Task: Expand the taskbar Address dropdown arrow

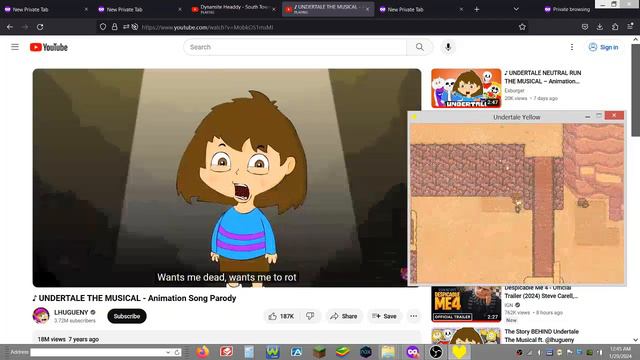Action: 168,352
